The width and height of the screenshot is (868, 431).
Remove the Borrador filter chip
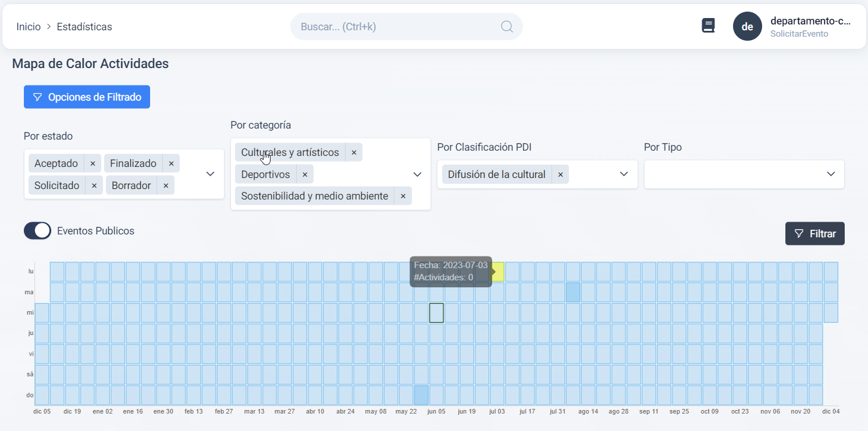click(166, 186)
